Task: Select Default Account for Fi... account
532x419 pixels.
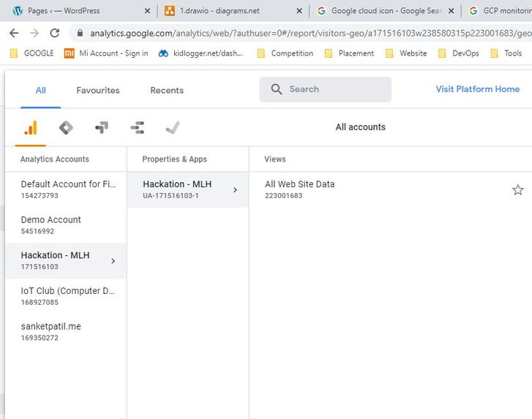Action: pos(66,189)
